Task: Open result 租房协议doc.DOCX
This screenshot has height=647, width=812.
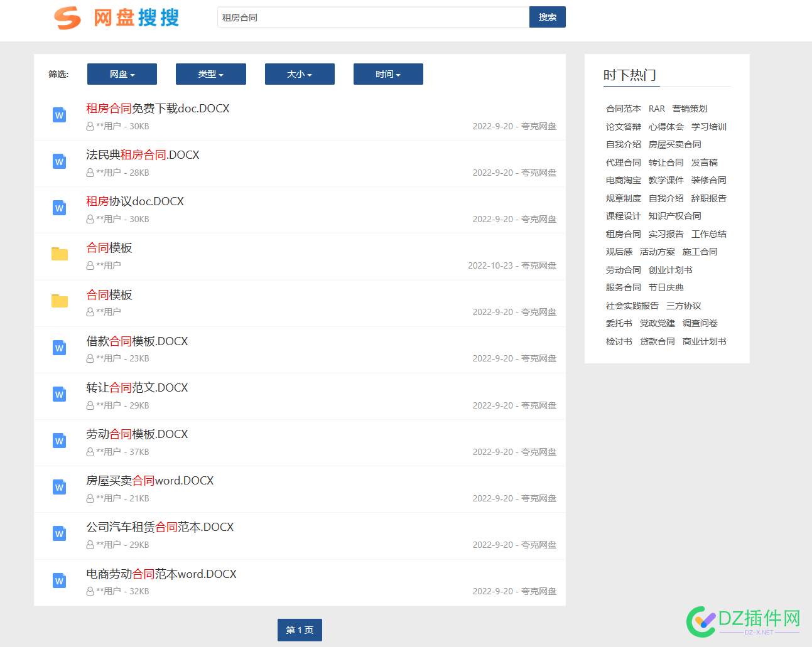Action: click(x=135, y=201)
